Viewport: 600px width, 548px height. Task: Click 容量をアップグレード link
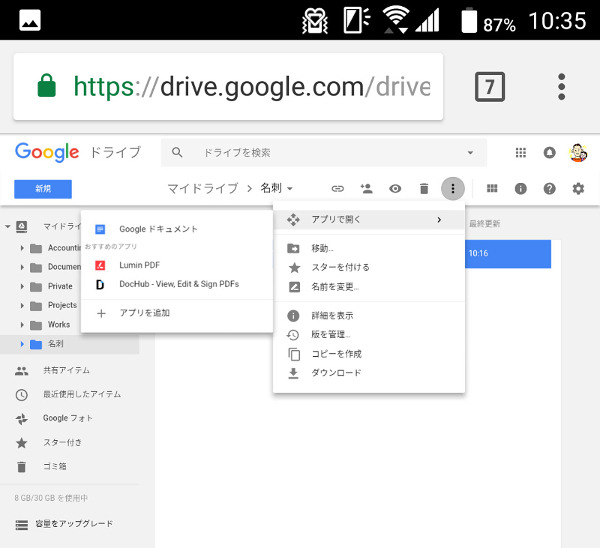tap(74, 524)
